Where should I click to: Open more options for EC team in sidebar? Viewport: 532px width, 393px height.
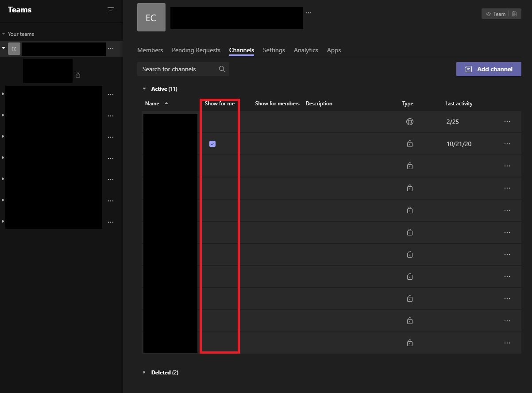pyautogui.click(x=111, y=49)
